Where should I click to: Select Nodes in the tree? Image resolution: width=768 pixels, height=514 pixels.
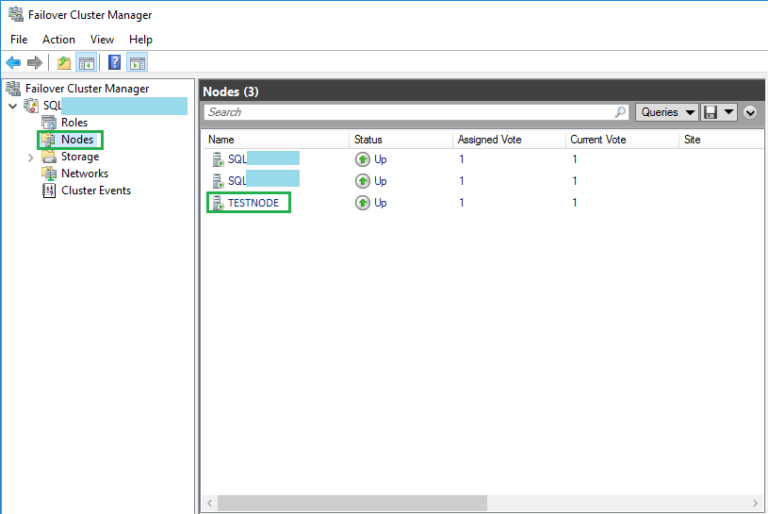tap(77, 140)
